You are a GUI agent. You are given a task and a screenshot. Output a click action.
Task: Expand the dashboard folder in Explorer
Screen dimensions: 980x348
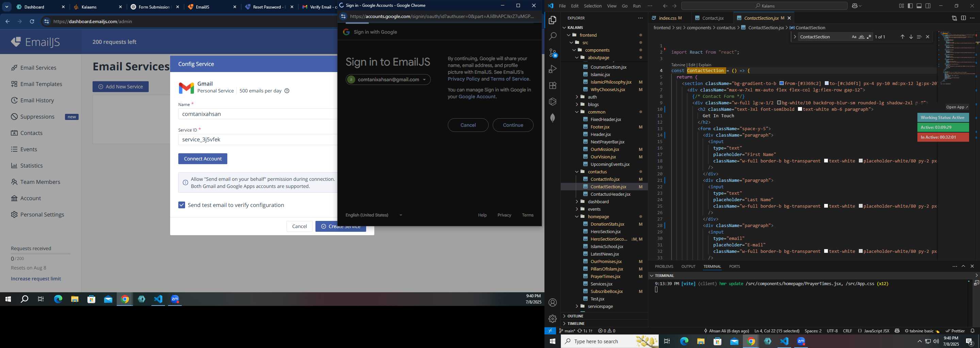point(577,202)
